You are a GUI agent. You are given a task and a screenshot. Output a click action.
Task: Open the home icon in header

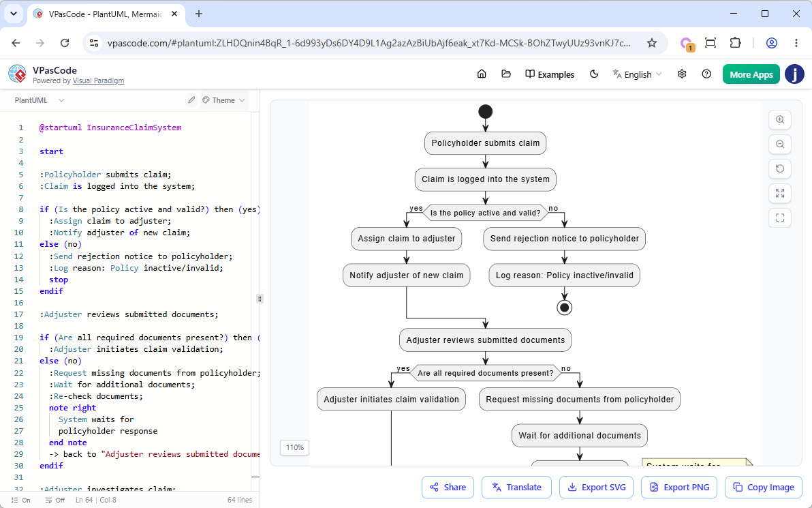click(x=482, y=74)
